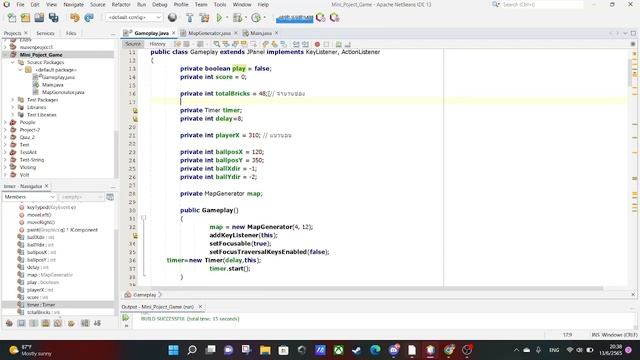The width and height of the screenshot is (640, 360).
Task: Click the editor horizontal scrollbar
Action: tap(371, 288)
